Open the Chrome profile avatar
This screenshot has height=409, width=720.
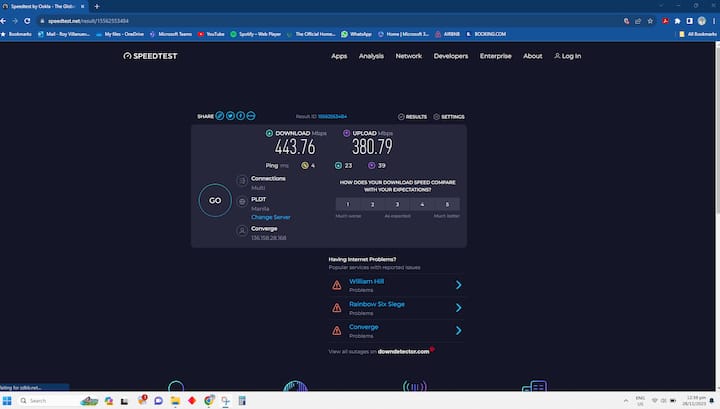[702, 21]
